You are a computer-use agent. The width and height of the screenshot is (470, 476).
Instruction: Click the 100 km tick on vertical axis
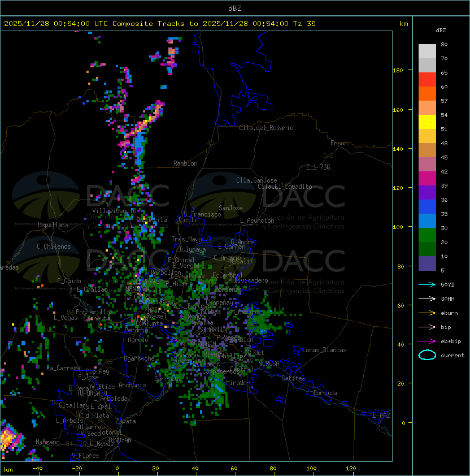point(398,227)
